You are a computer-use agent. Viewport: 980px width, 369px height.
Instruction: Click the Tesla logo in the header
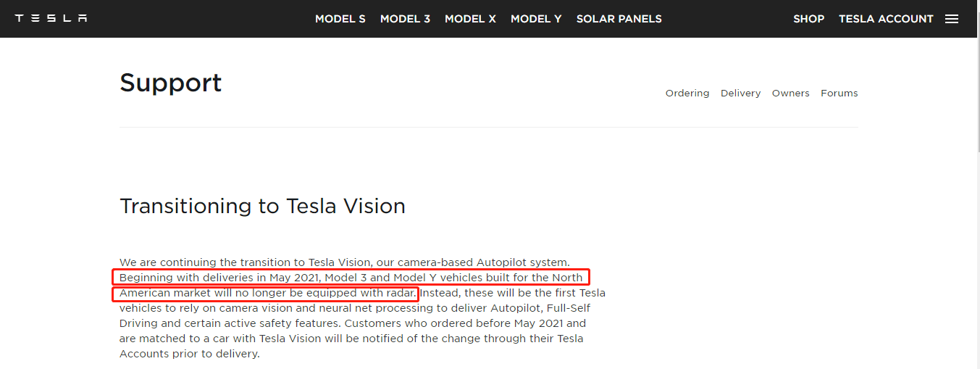[x=51, y=19]
